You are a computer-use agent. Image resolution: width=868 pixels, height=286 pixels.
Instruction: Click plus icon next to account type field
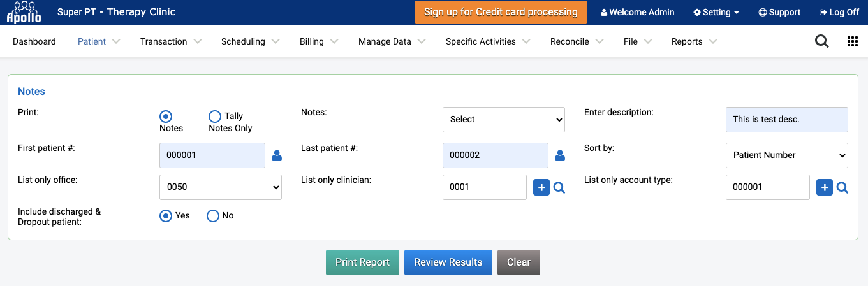pos(824,187)
